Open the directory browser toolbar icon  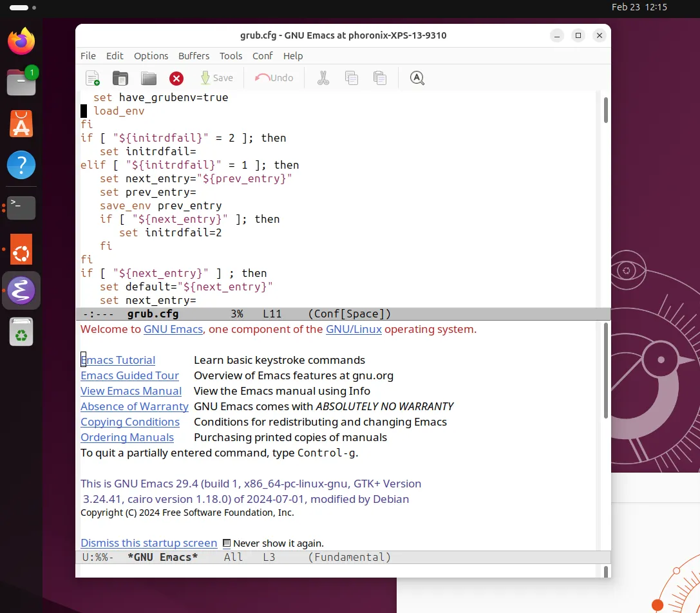[x=149, y=78]
